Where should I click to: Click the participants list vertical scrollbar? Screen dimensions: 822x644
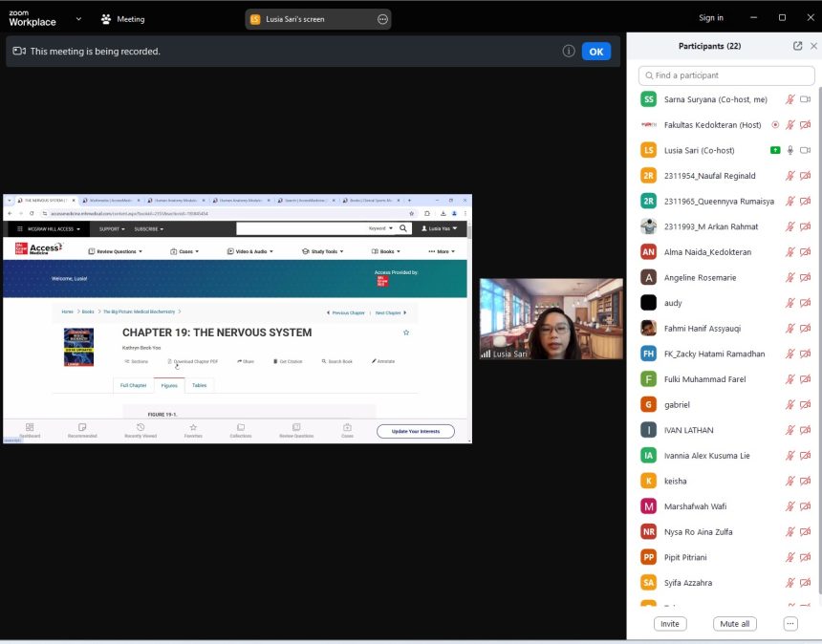coord(819,340)
